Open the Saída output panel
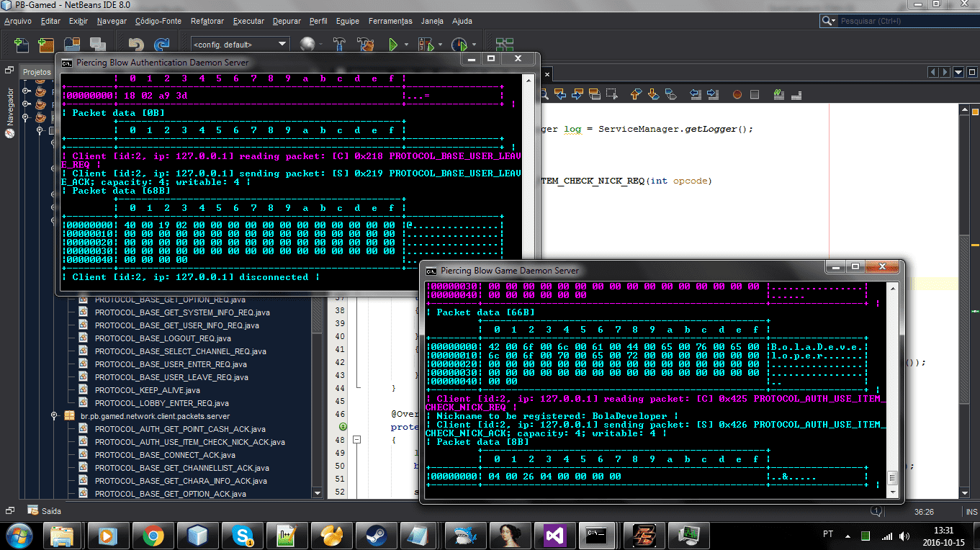 pyautogui.click(x=45, y=511)
